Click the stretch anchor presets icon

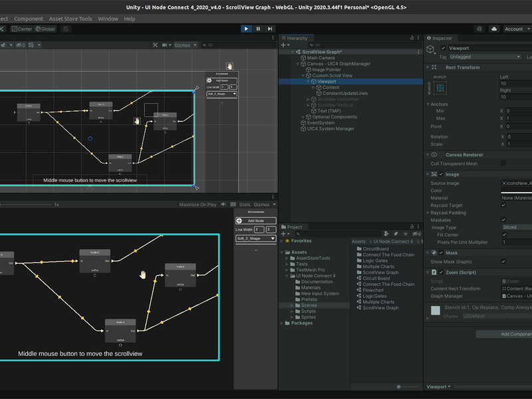click(x=440, y=88)
